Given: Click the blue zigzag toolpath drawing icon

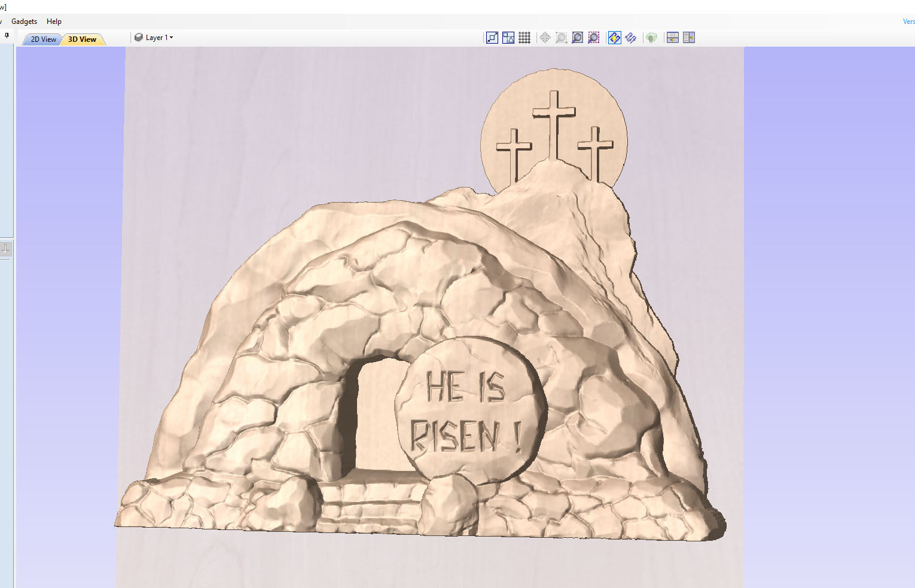Looking at the screenshot, I should click(630, 38).
